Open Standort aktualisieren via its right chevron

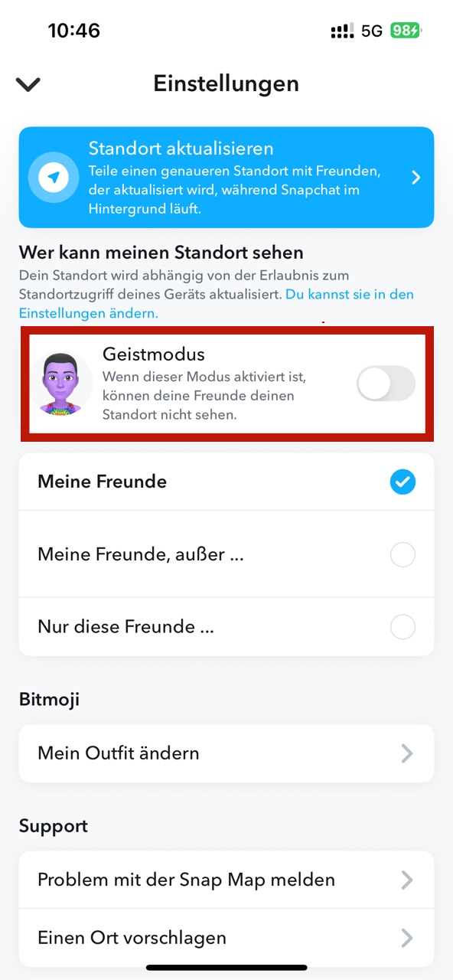pyautogui.click(x=416, y=177)
